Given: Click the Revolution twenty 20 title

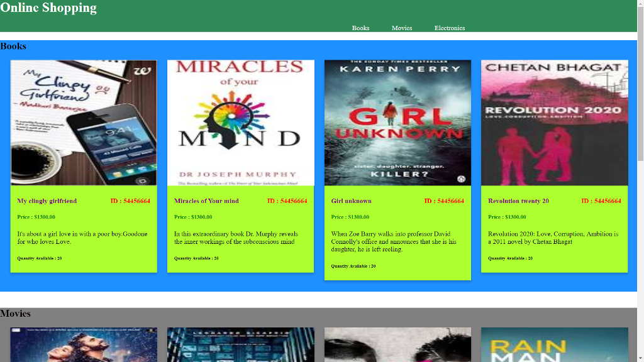Looking at the screenshot, I should 518,200.
